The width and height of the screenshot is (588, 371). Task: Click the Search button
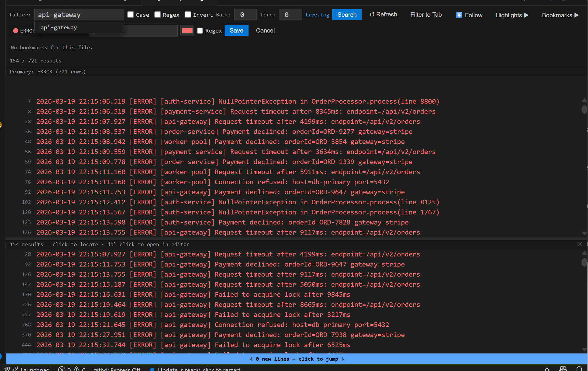coord(347,15)
